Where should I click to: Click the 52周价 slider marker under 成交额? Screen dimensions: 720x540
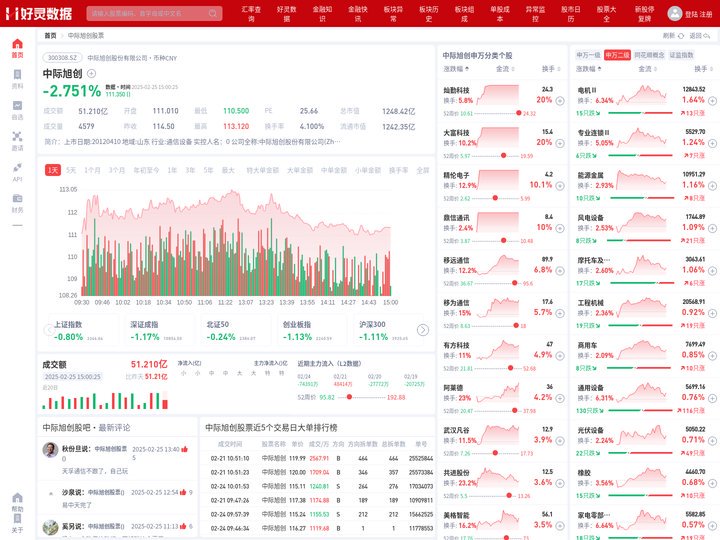[x=349, y=397]
